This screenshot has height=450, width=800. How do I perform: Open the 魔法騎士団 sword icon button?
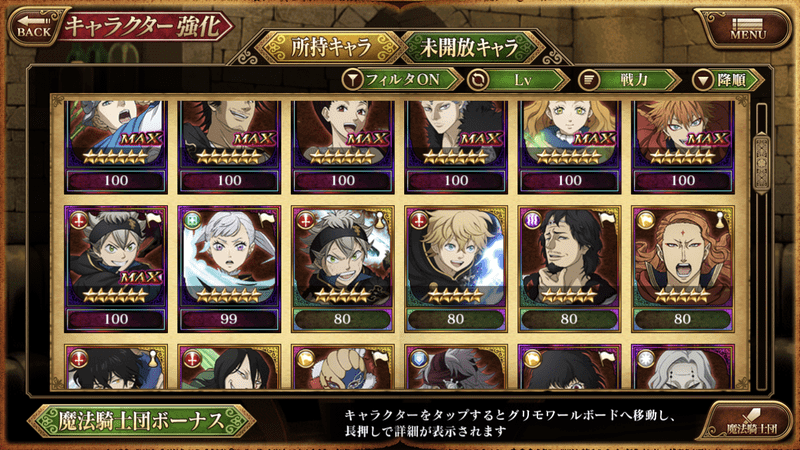(751, 421)
